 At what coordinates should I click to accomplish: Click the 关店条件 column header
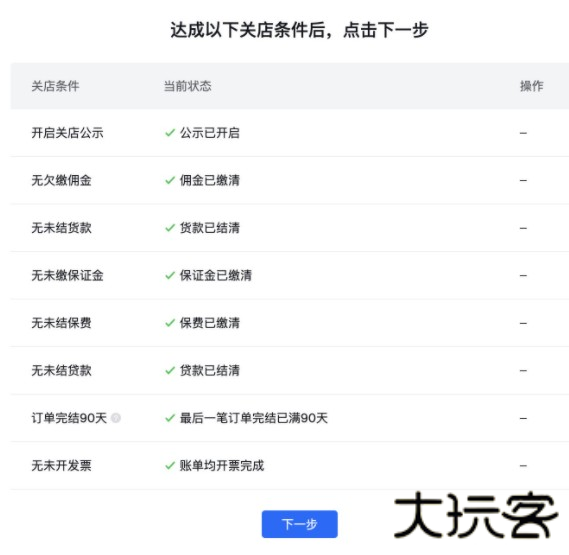(x=55, y=86)
